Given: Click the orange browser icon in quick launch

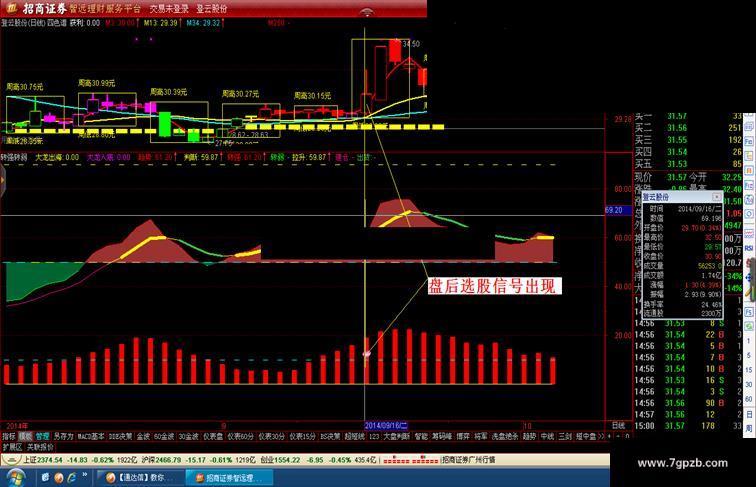Looking at the screenshot, I should (59, 478).
